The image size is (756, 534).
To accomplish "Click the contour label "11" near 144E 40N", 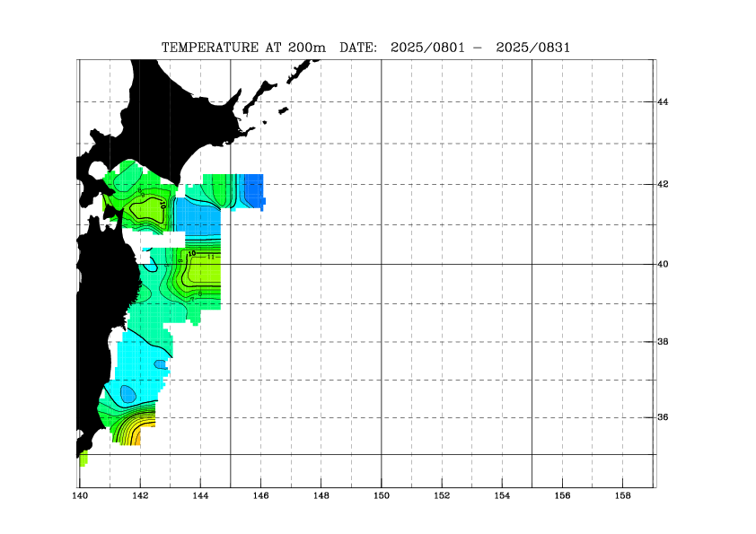I will 210,257.
